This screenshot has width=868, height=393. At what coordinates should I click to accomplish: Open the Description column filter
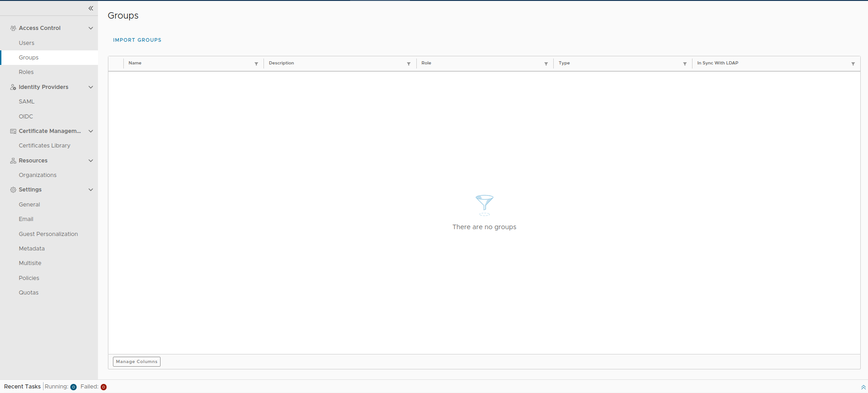409,64
